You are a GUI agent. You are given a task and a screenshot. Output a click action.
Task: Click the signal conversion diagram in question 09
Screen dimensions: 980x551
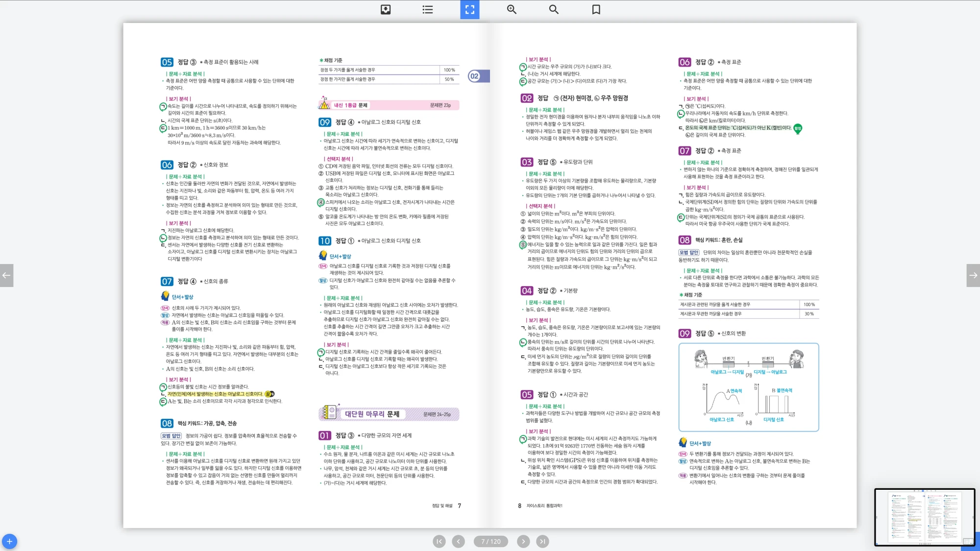coord(748,387)
